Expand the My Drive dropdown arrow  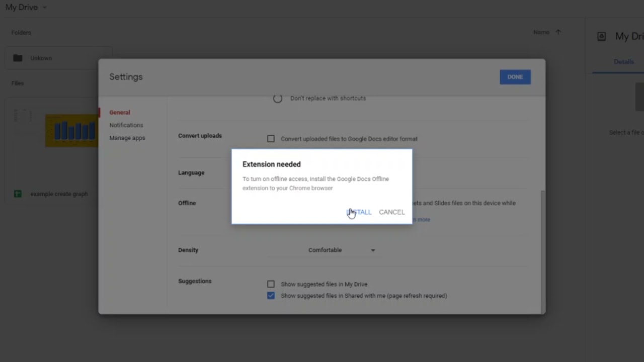(x=44, y=8)
